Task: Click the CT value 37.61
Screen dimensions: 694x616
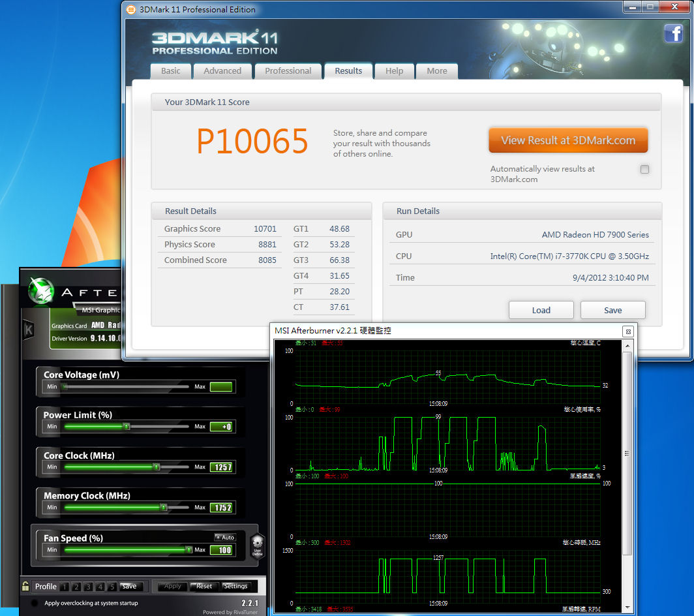Action: (x=339, y=307)
